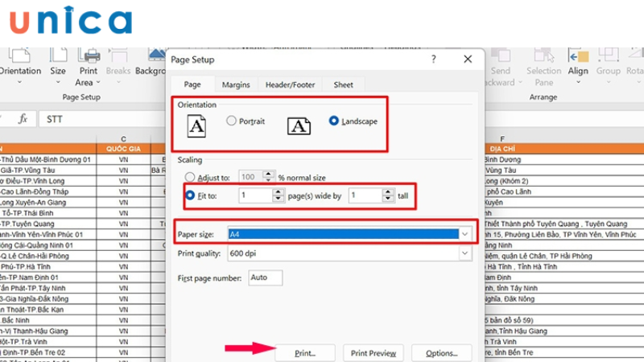644x362 pixels.
Task: Click the Adjust to percentage spinner arrows
Action: coord(268,177)
